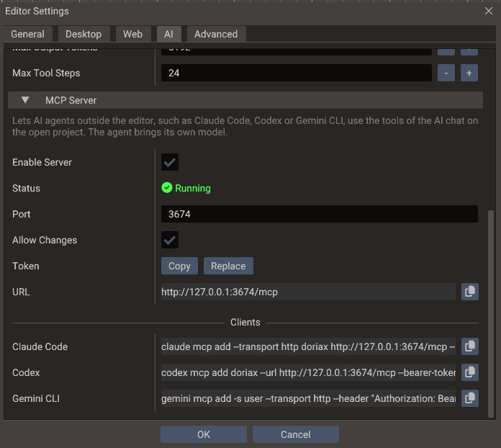Click the Gemini CLI command field
This screenshot has height=448, width=501.
[308, 398]
